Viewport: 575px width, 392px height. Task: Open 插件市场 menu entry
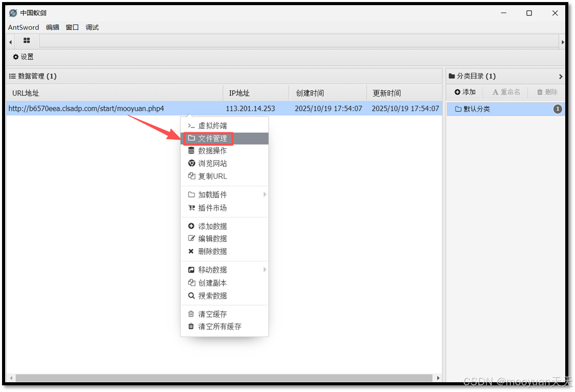tap(225, 208)
